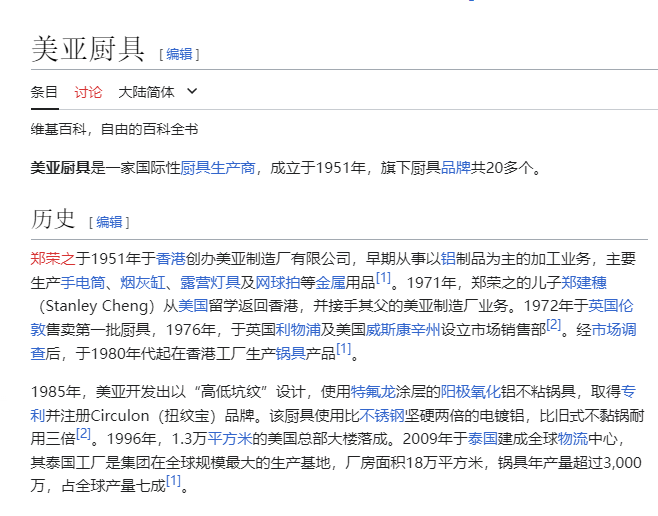
Task: Open the 厨具生产商 link
Action: point(218,168)
